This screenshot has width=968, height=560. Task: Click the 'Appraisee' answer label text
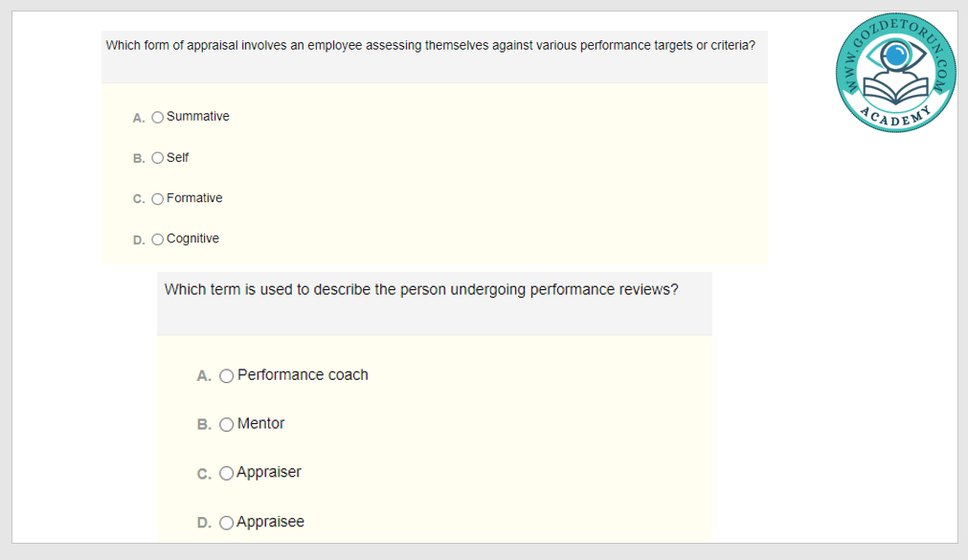(x=271, y=522)
